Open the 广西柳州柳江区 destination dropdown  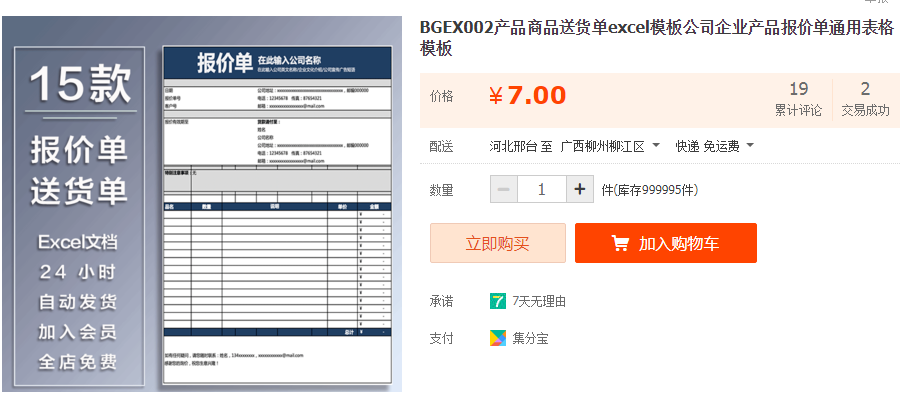[610, 146]
